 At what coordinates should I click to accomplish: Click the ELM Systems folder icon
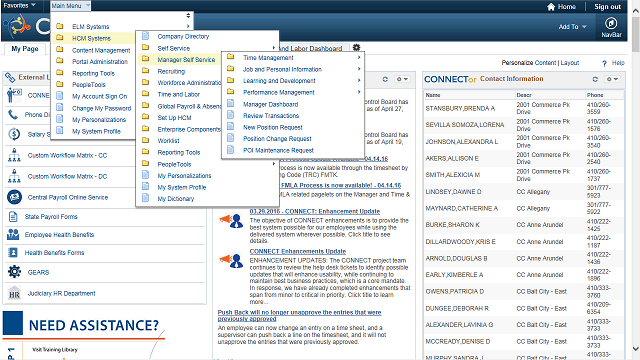click(60, 26)
